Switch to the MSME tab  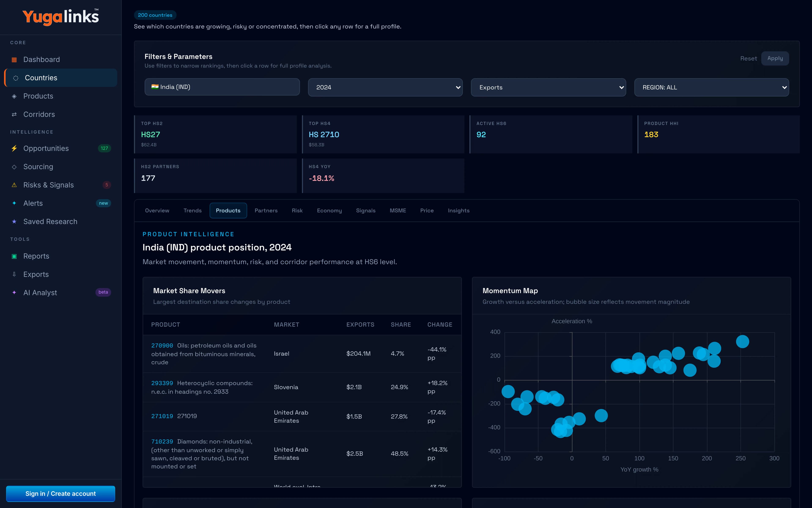398,211
